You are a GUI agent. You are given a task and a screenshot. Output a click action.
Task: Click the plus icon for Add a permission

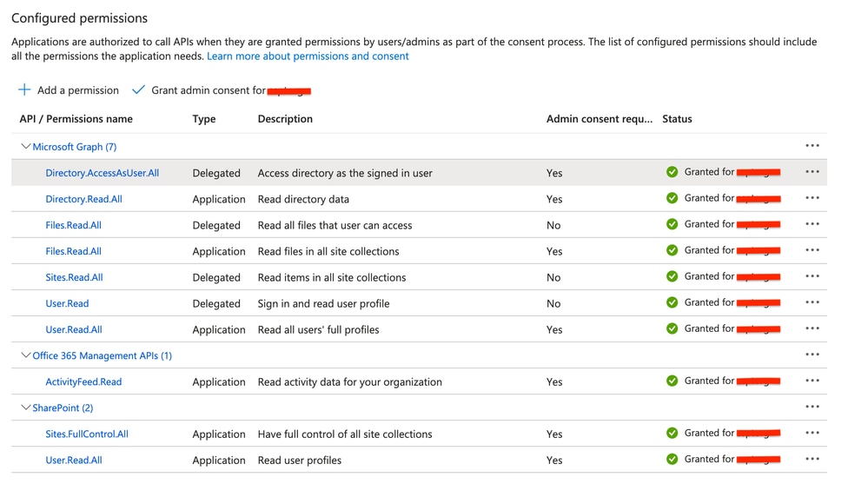pos(24,90)
